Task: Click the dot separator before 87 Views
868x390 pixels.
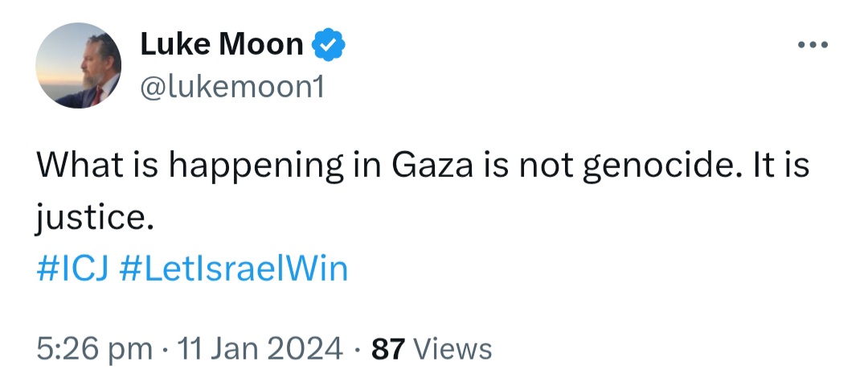Action: pyautogui.click(x=357, y=350)
